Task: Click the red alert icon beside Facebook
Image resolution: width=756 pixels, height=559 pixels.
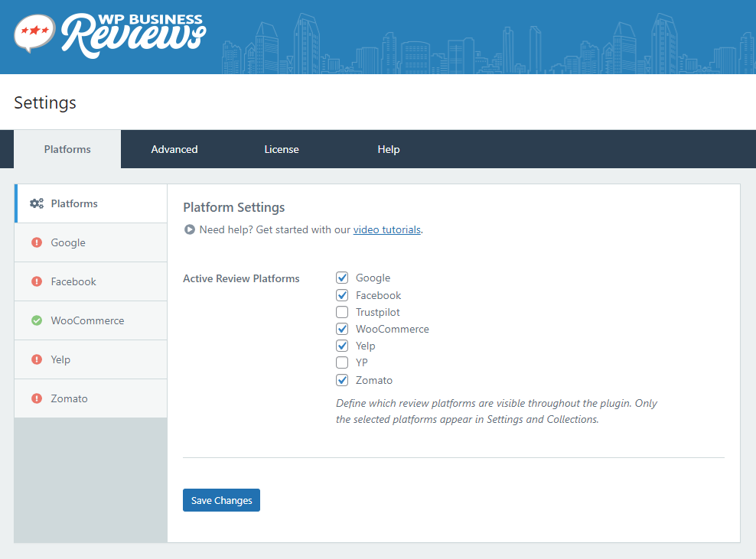Action: (x=36, y=281)
